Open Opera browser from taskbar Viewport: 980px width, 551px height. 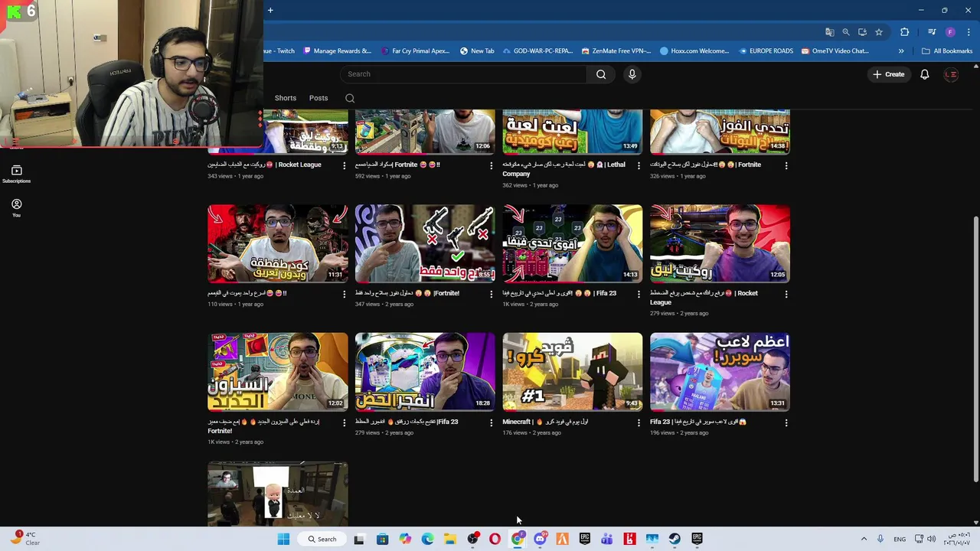coord(495,539)
